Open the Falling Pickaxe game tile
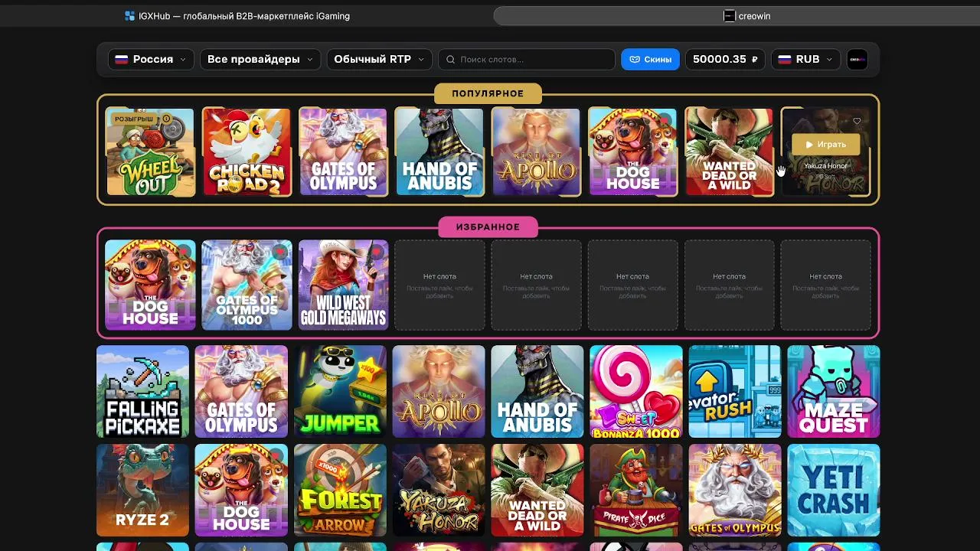This screenshot has width=980, height=551. click(142, 392)
